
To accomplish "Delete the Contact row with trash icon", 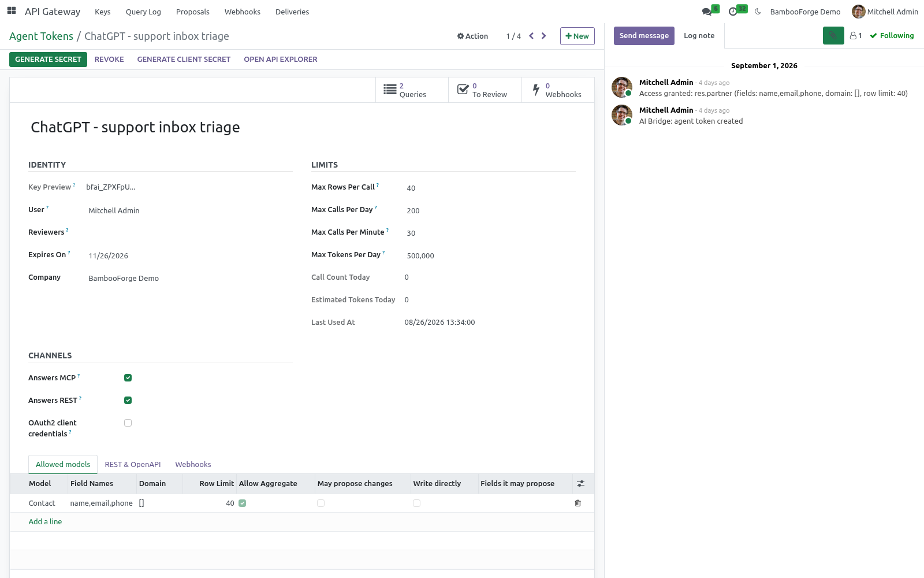I will [x=577, y=503].
